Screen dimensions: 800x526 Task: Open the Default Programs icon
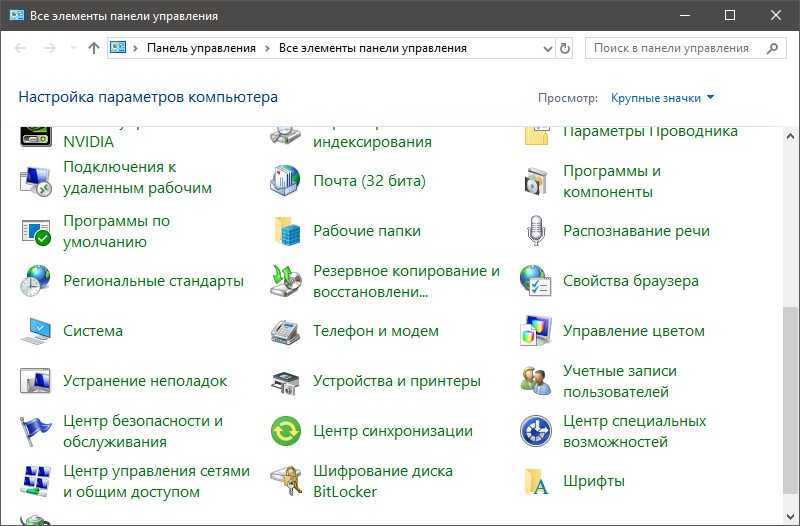point(36,231)
